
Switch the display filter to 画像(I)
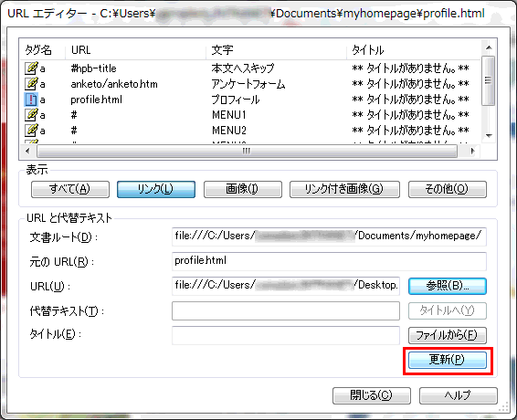pos(243,189)
